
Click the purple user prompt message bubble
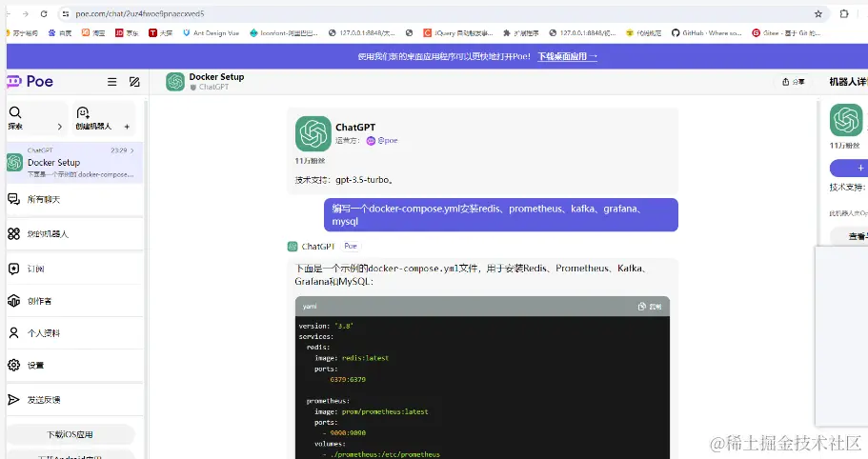click(x=501, y=215)
